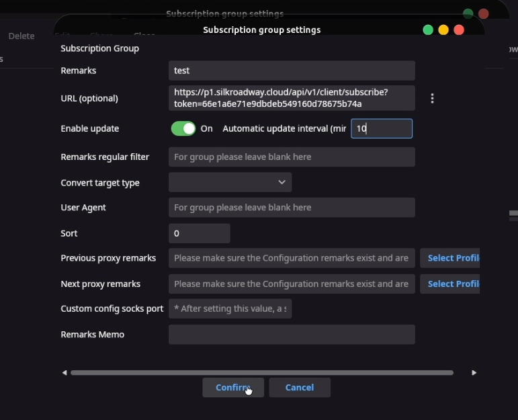This screenshot has height=420, width=518.
Task: Click the three-dot menu beside URL field
Action: 432,99
